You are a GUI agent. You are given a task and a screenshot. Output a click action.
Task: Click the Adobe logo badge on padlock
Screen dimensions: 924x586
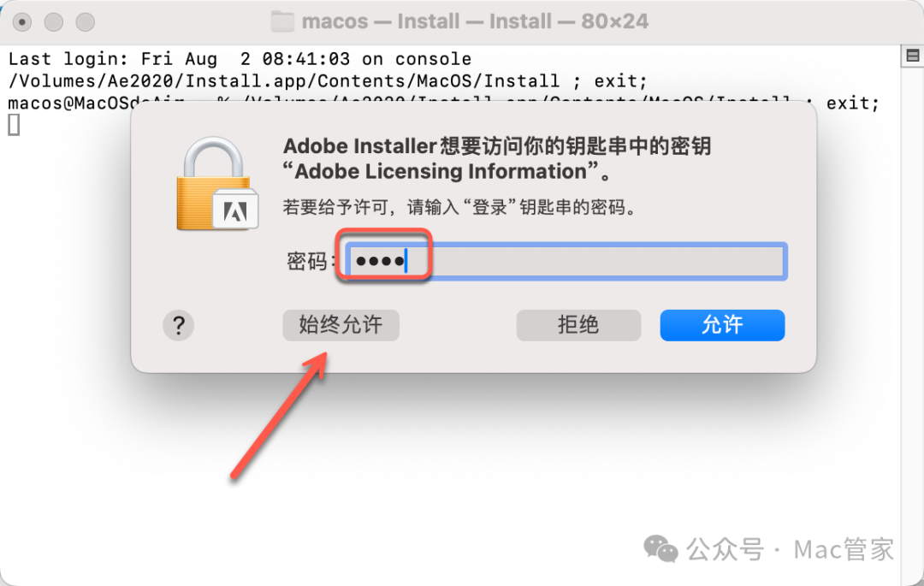pyautogui.click(x=235, y=210)
